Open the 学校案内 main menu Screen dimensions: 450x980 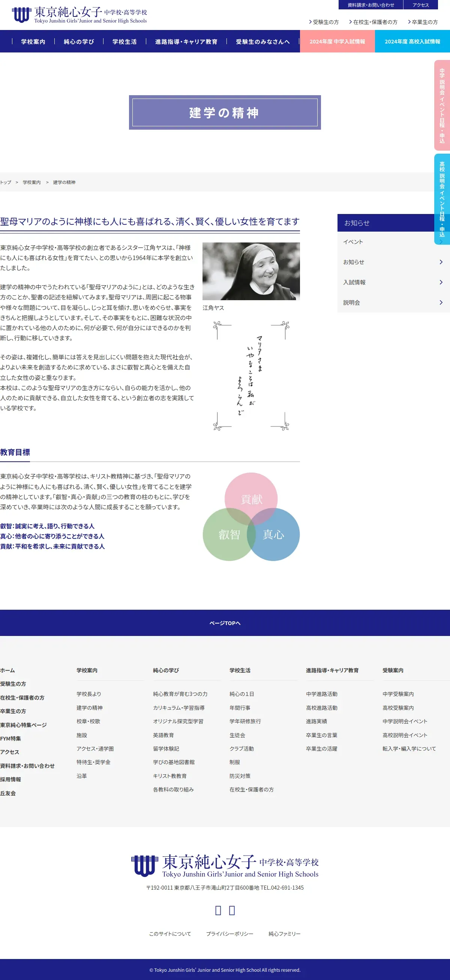coord(33,42)
